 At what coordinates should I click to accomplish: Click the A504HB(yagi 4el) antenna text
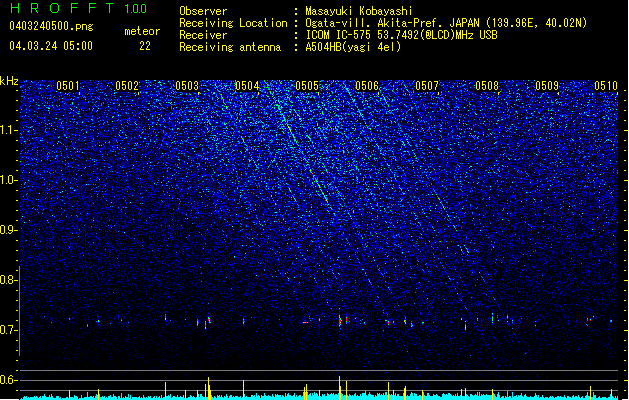pos(353,47)
